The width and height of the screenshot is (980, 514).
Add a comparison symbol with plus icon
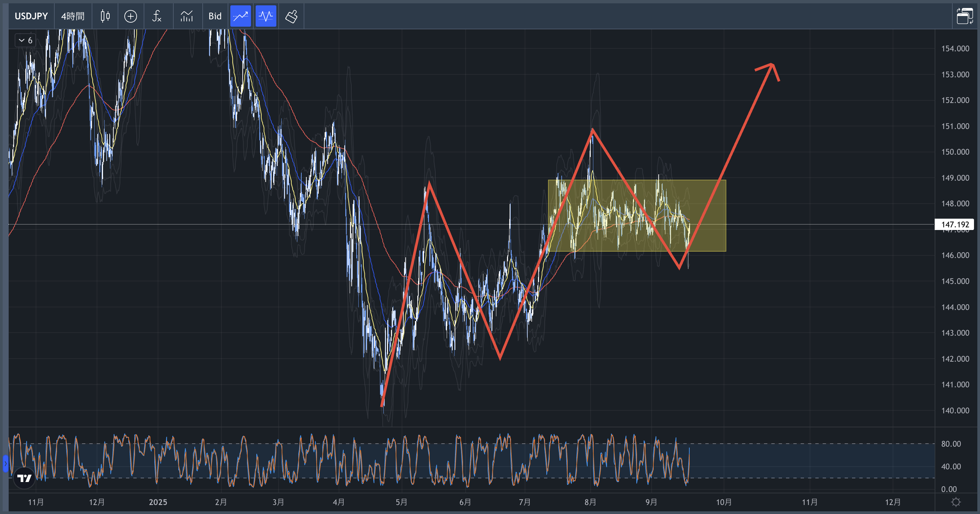130,16
